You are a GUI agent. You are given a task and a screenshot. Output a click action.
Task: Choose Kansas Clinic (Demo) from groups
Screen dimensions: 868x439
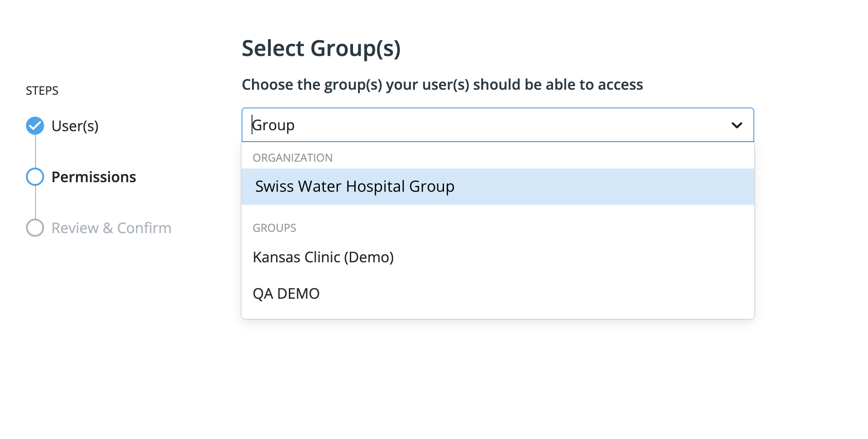(323, 257)
